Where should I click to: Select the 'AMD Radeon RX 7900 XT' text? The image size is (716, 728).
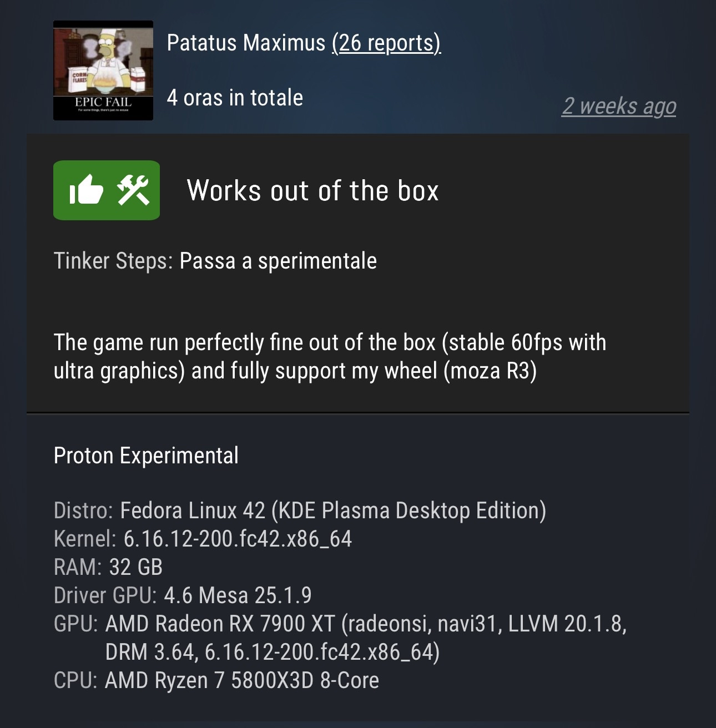220,624
